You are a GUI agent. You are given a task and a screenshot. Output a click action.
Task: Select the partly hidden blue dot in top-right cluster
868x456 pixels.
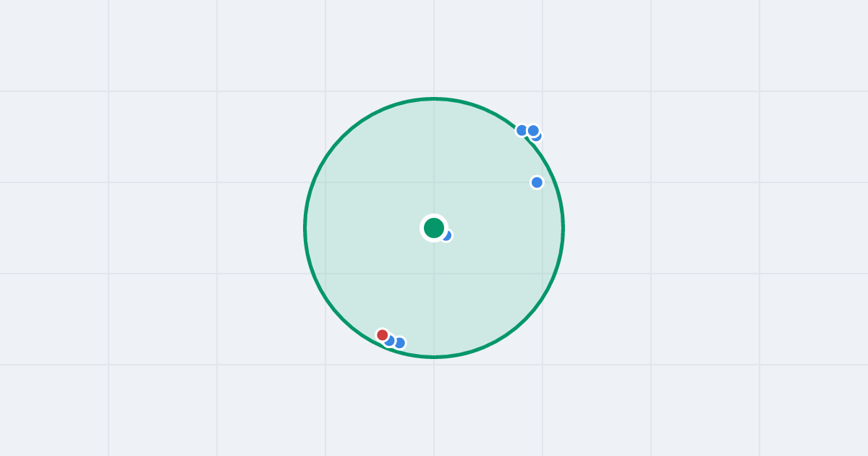pos(537,137)
